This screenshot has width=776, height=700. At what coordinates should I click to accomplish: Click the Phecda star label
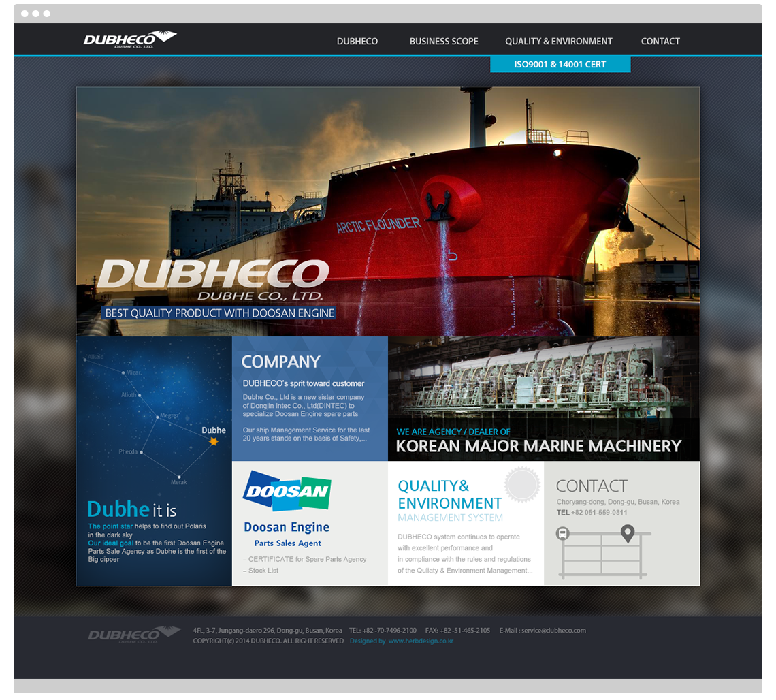[128, 451]
